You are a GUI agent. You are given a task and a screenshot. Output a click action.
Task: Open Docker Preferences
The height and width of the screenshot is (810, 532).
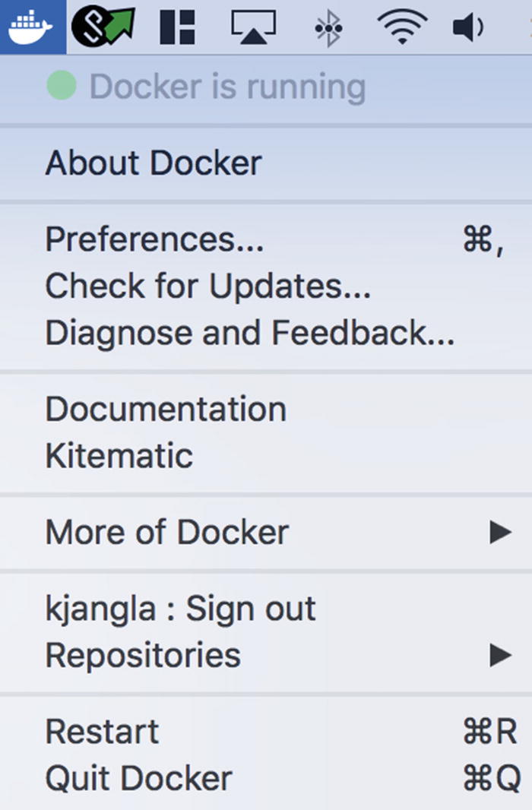(155, 239)
